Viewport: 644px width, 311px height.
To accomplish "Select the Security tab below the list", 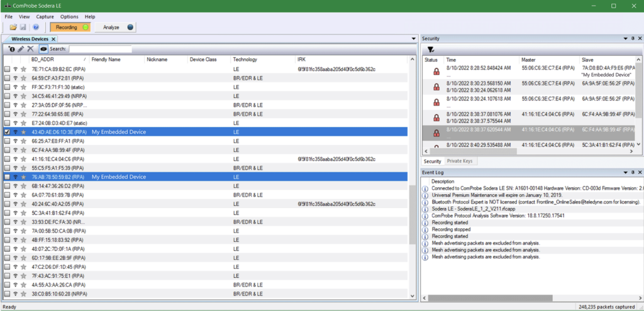I will pos(432,161).
